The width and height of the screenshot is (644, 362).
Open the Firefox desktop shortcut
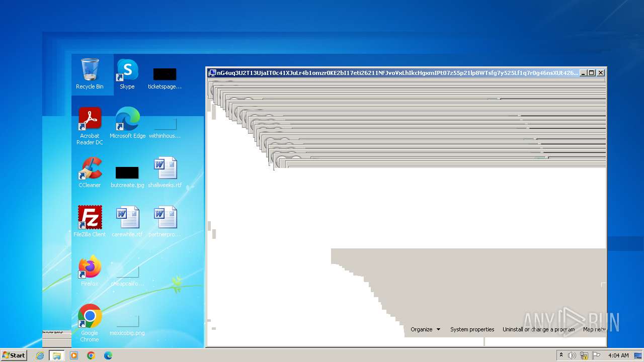(x=90, y=271)
